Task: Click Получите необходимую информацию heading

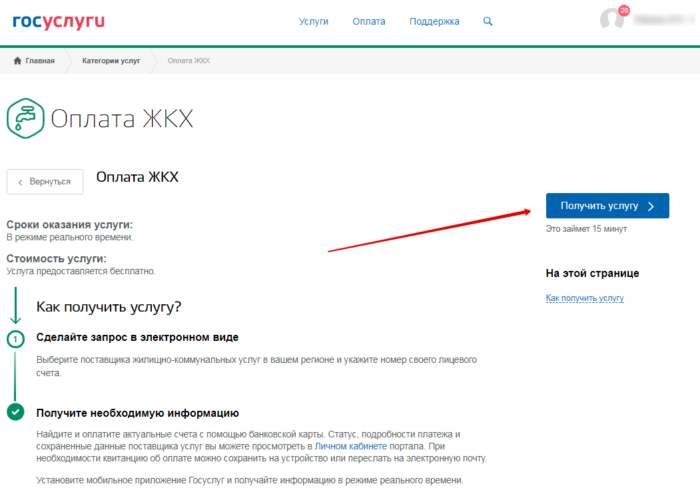Action: click(138, 413)
